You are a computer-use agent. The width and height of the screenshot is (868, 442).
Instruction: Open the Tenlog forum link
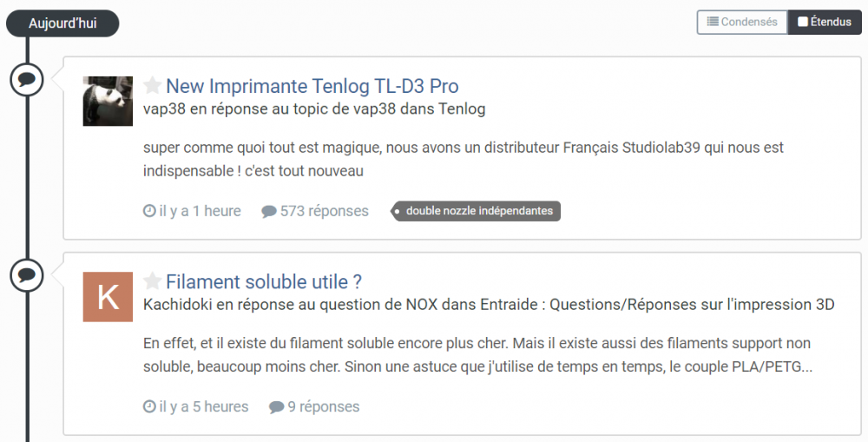click(464, 109)
